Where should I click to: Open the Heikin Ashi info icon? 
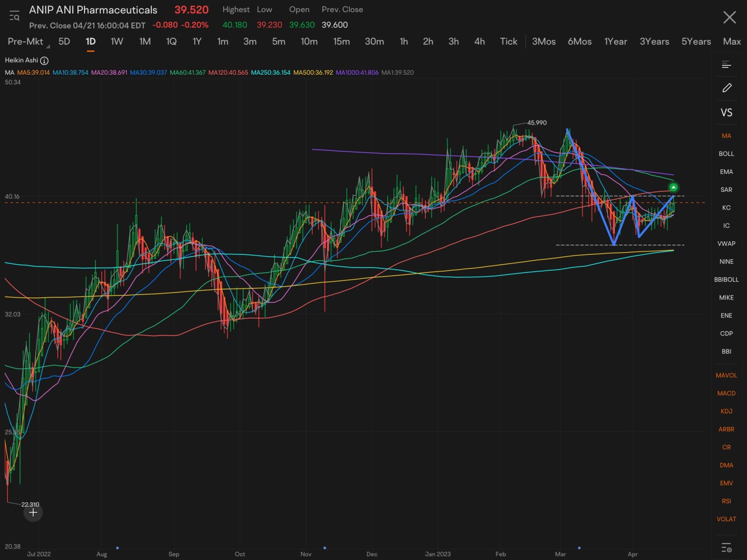[x=44, y=61]
